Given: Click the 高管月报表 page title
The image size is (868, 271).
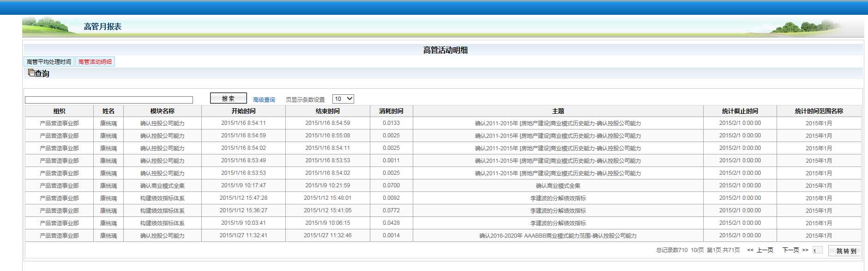Looking at the screenshot, I should tap(102, 26).
